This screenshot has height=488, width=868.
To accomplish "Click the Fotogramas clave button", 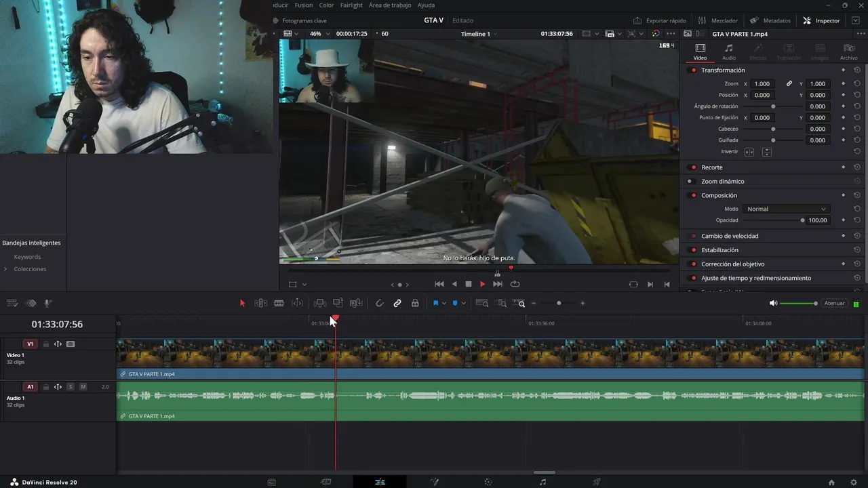I will (x=299, y=20).
